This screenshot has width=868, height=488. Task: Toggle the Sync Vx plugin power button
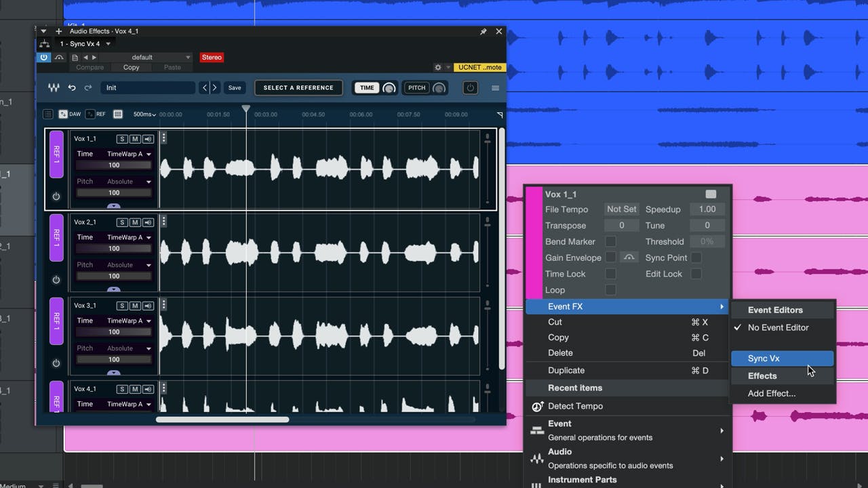470,88
